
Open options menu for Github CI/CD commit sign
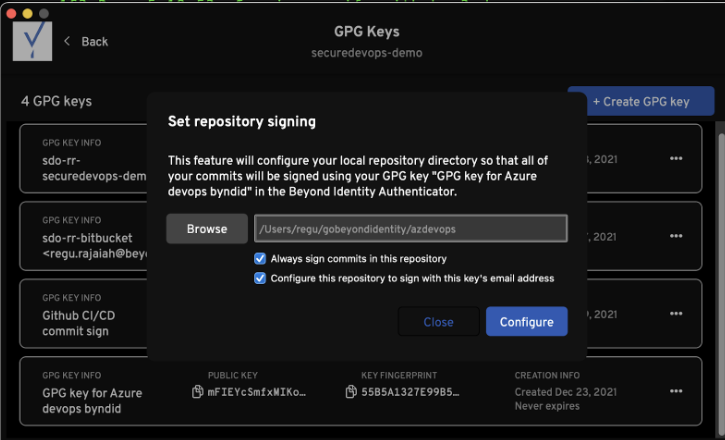point(676,314)
